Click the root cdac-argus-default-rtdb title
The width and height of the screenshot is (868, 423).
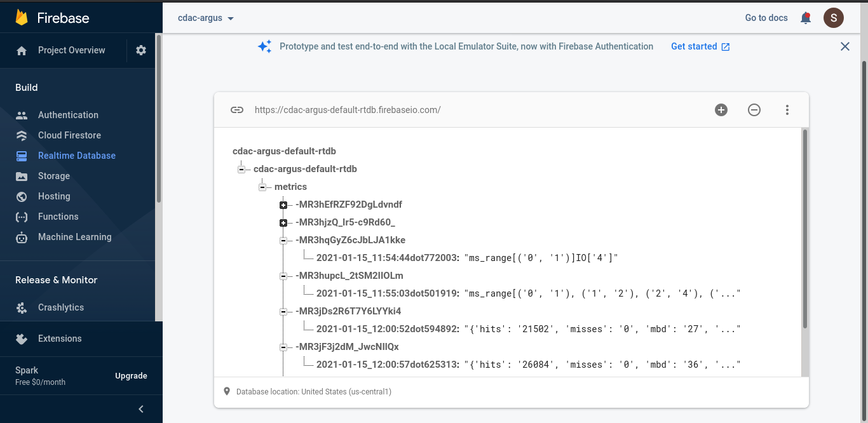[x=284, y=151]
